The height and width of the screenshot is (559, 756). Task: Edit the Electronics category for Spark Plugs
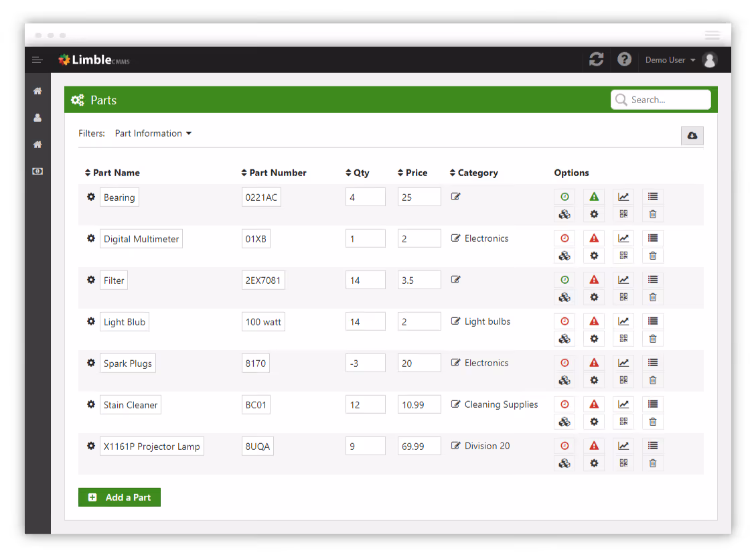tap(456, 362)
